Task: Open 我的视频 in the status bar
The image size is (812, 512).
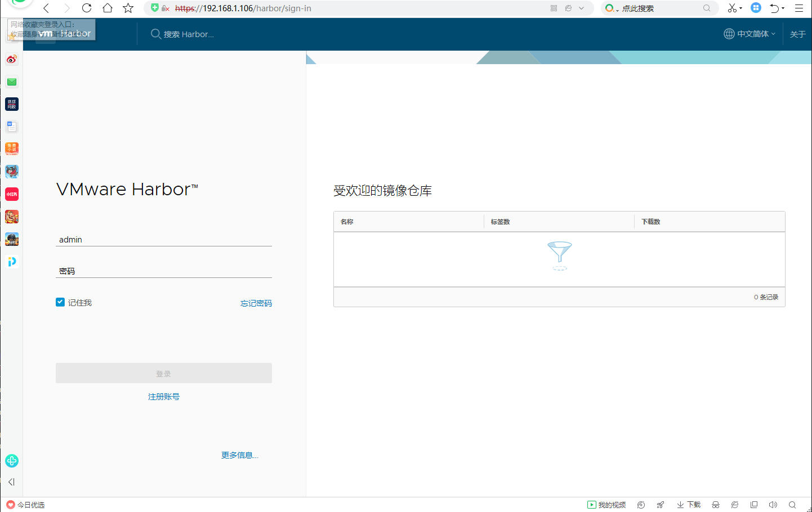Action: tap(606, 505)
